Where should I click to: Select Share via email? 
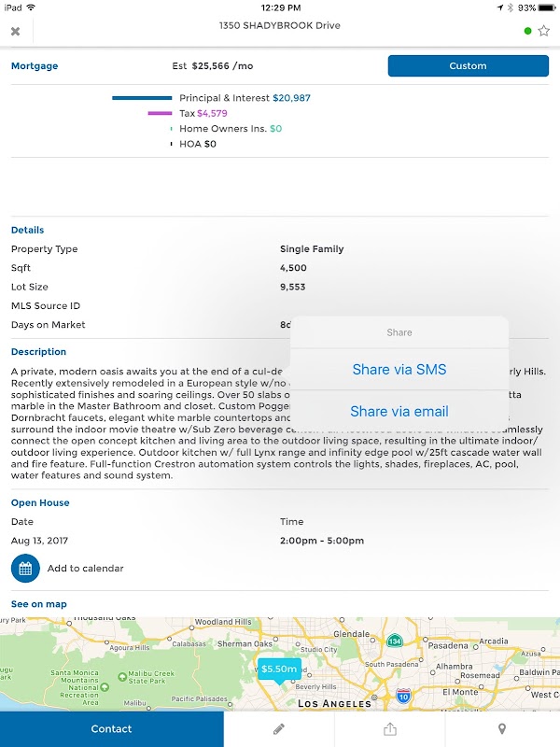click(399, 412)
